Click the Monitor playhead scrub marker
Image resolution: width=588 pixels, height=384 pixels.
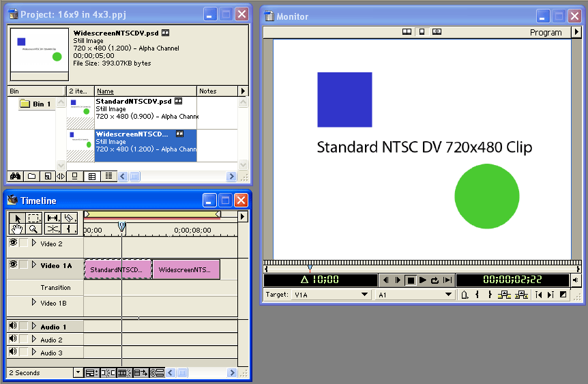tap(310, 267)
